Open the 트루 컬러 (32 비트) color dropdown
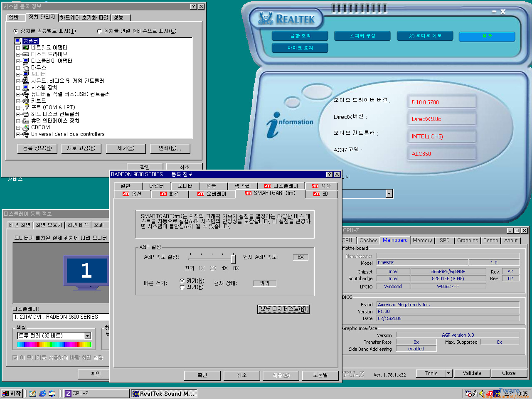This screenshot has width=532, height=399. [x=88, y=335]
